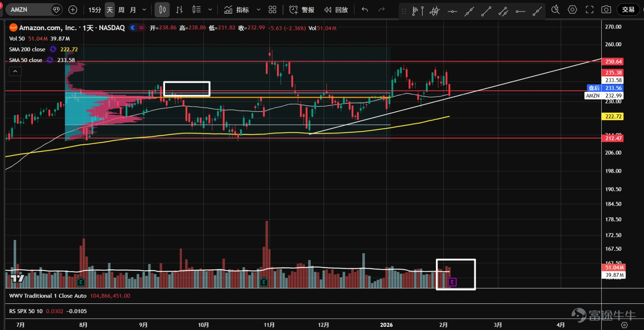Select the SMA 50 close legend
The image size is (644, 330).
(x=26, y=60)
